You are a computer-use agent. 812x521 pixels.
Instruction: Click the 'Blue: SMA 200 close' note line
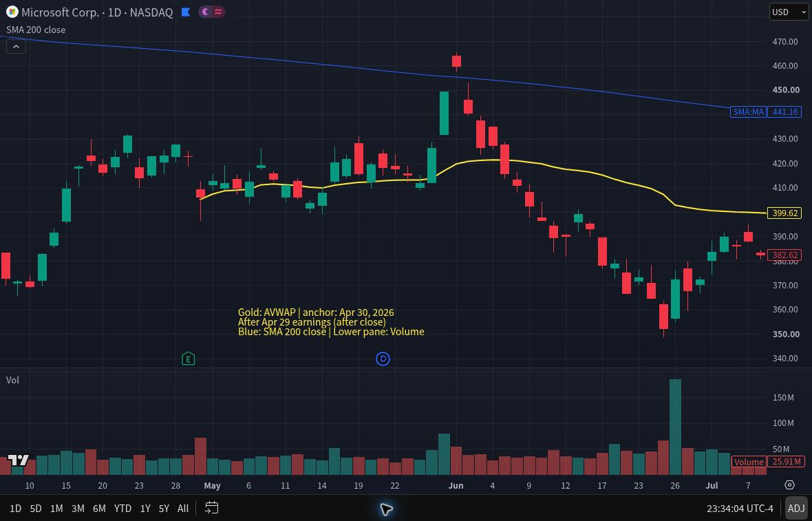[x=331, y=332]
